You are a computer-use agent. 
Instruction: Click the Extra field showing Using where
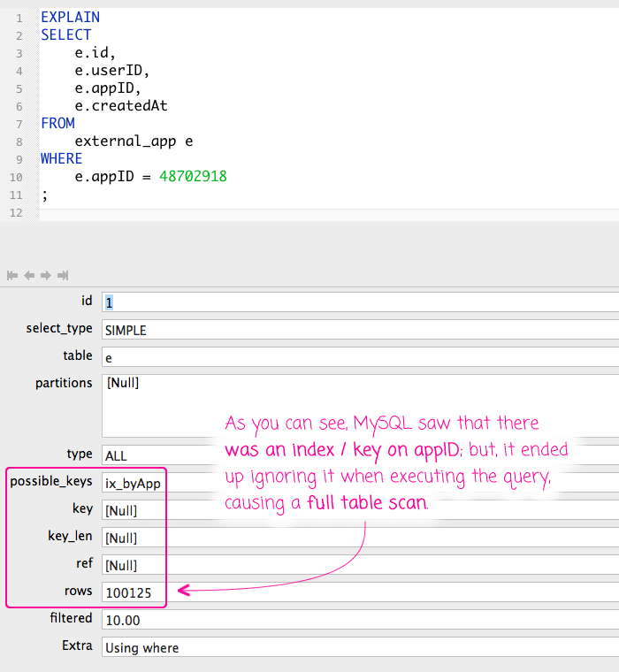point(354,648)
